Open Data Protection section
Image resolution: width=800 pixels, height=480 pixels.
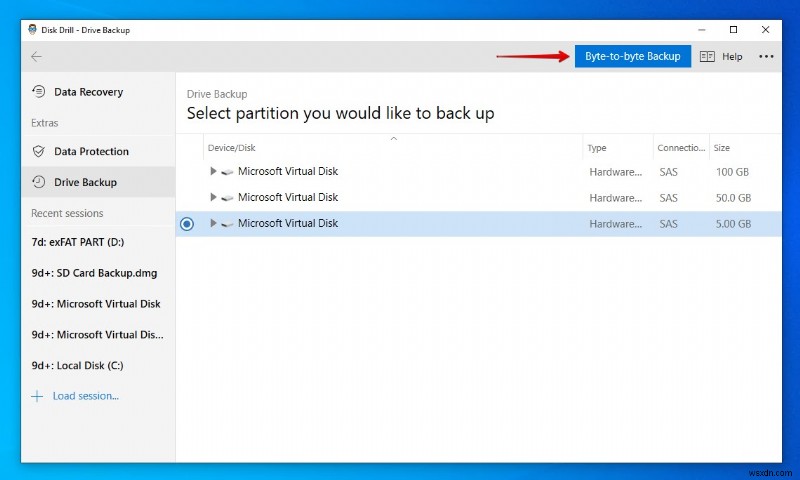(98, 151)
